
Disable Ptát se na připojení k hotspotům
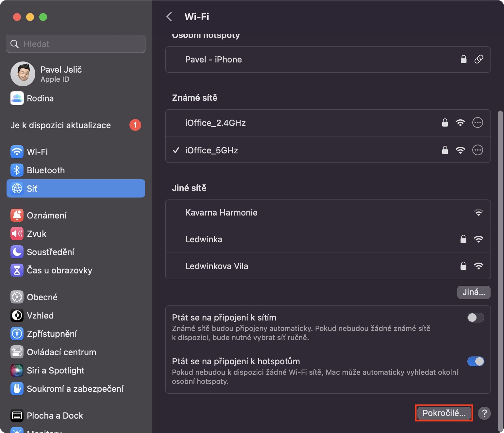click(x=476, y=361)
